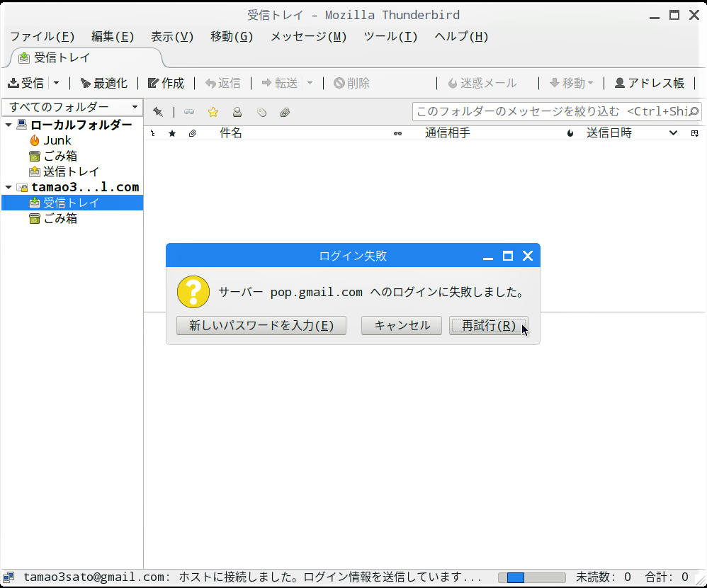Screen dimensions: 707x588
Task: Toggle the pin quick filter icon
Action: point(158,112)
